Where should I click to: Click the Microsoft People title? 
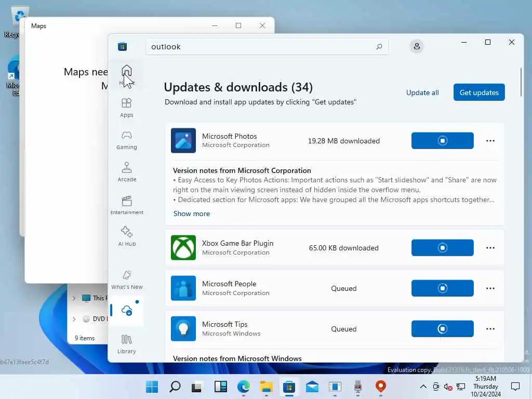(229, 284)
